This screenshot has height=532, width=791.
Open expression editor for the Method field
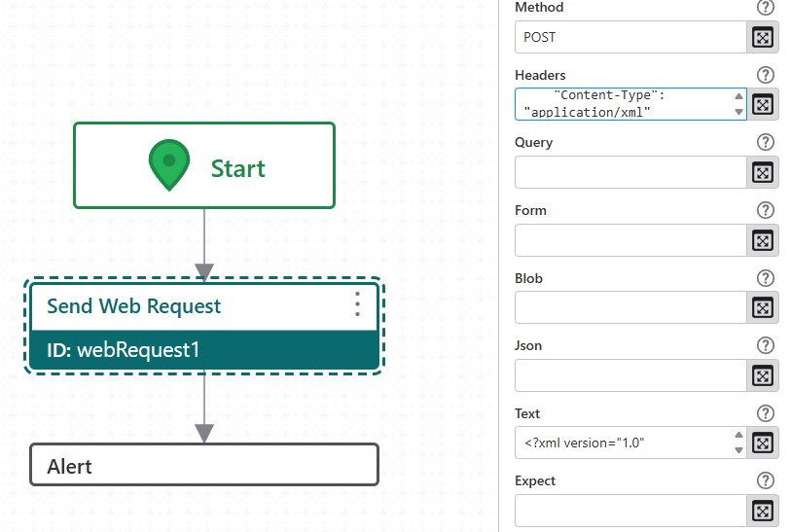pyautogui.click(x=762, y=37)
